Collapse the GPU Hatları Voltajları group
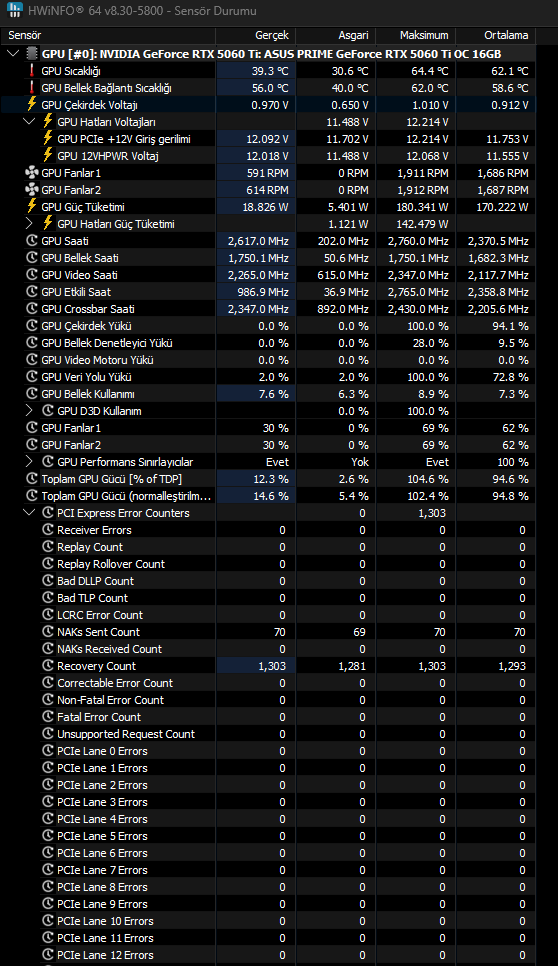558x966 pixels. [x=29, y=122]
